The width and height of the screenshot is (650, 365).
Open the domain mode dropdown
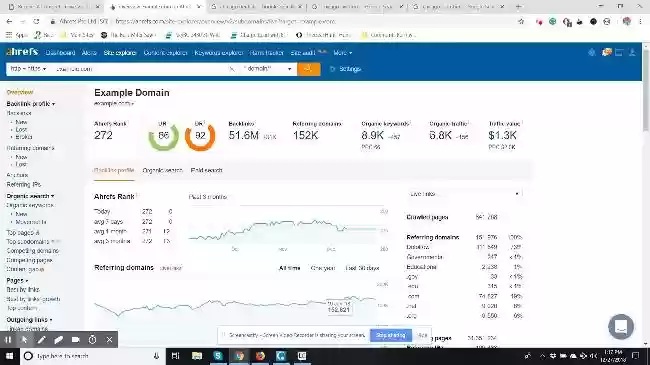[267, 68]
